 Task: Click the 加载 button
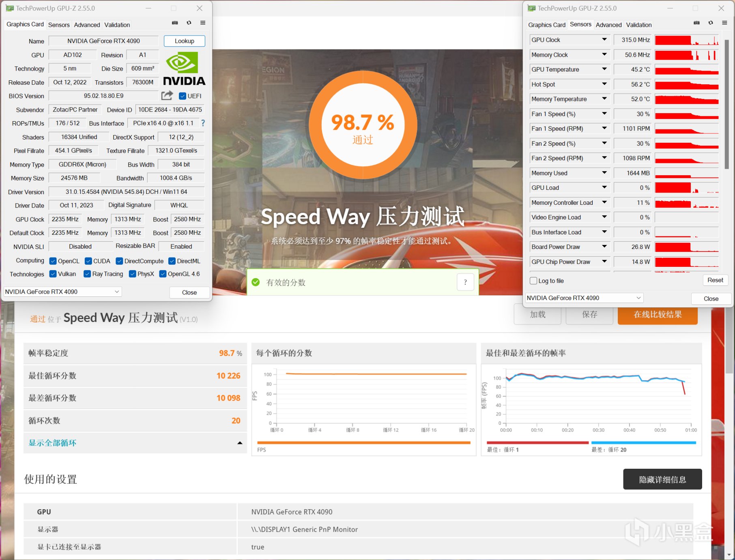click(537, 315)
